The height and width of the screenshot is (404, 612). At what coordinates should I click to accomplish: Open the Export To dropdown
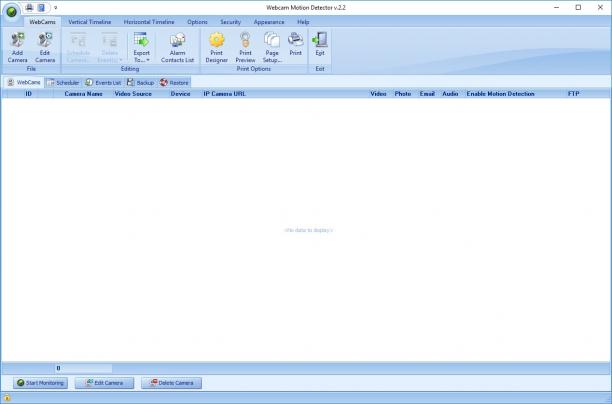pyautogui.click(x=141, y=48)
